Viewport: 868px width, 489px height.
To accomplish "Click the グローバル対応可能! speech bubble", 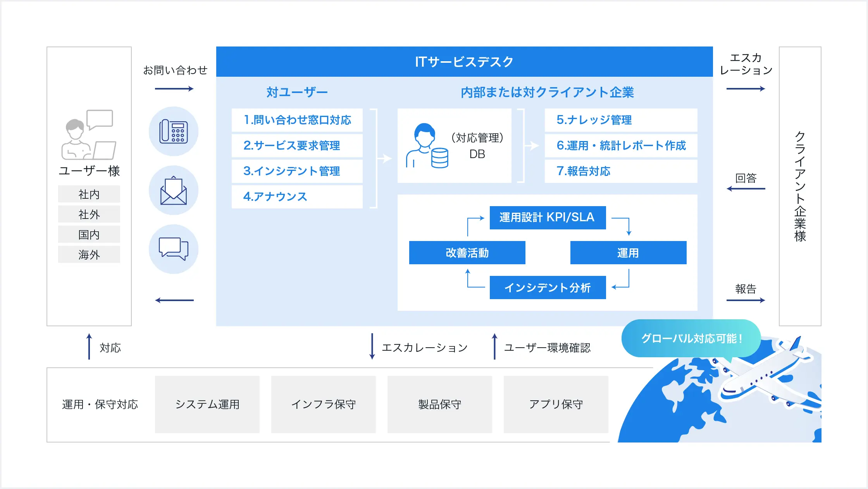I will (691, 338).
